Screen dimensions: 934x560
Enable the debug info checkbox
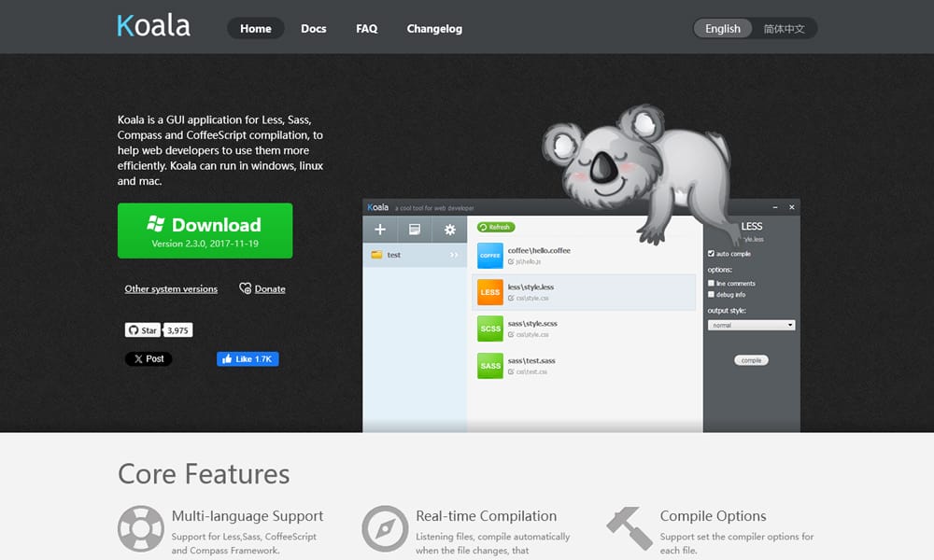tap(712, 294)
